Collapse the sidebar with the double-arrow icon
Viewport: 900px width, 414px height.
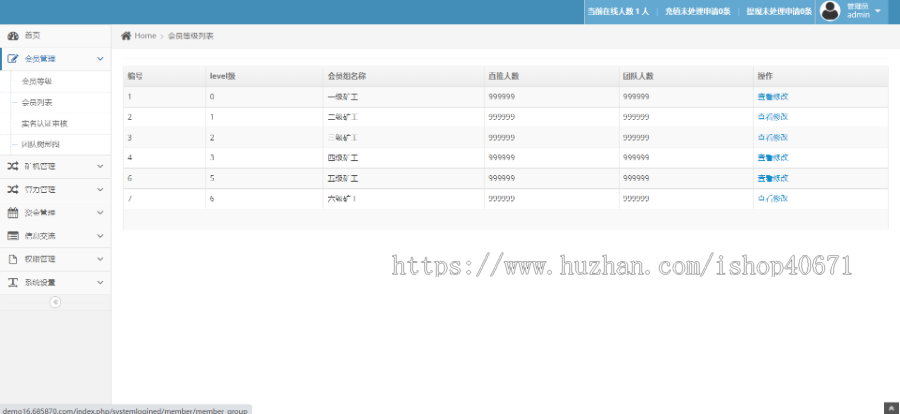tap(55, 302)
